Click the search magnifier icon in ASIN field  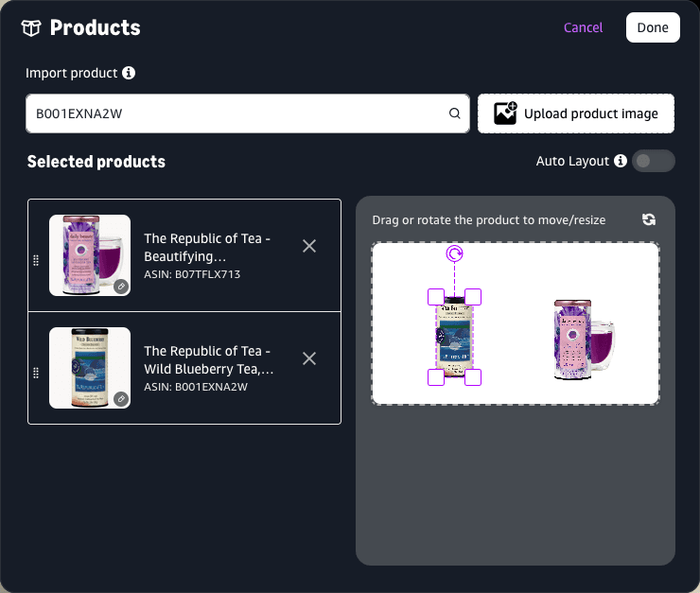click(454, 113)
